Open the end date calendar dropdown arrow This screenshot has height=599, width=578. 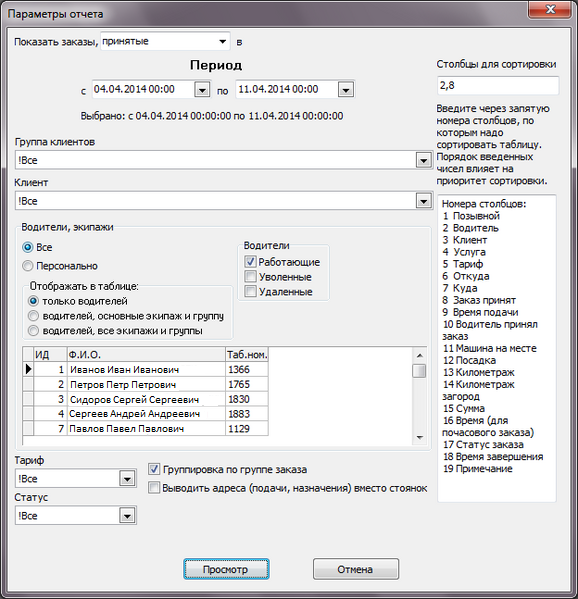(x=346, y=90)
